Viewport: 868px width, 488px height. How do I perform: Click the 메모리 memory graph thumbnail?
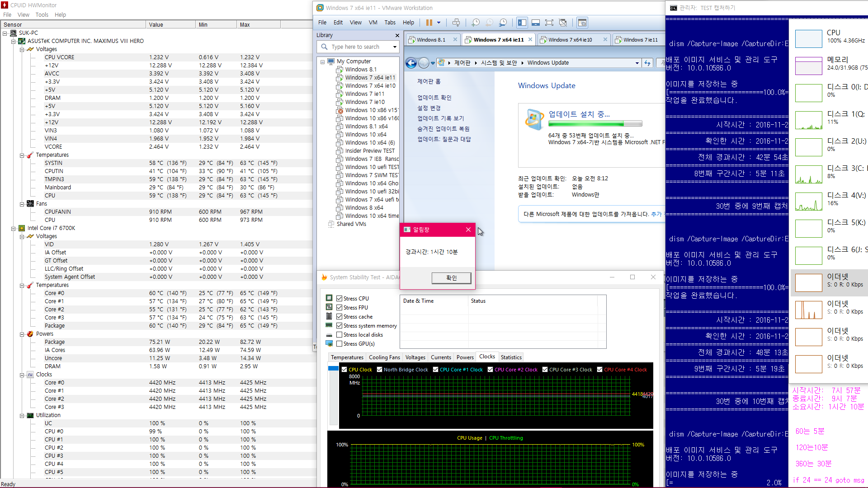(809, 66)
